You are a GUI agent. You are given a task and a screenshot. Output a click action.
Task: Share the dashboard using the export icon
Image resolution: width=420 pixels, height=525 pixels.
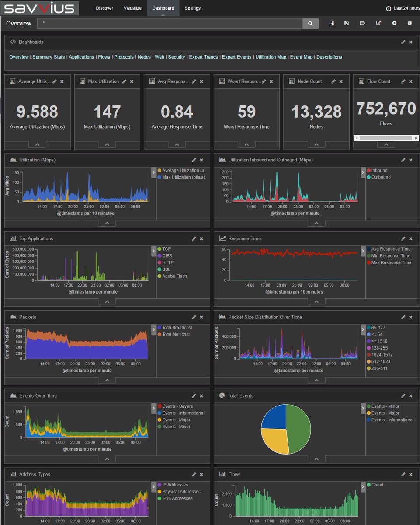click(x=378, y=23)
